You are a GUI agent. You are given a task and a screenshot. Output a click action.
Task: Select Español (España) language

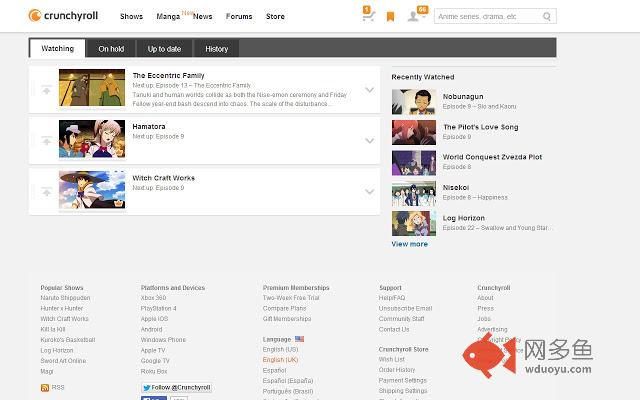(288, 381)
